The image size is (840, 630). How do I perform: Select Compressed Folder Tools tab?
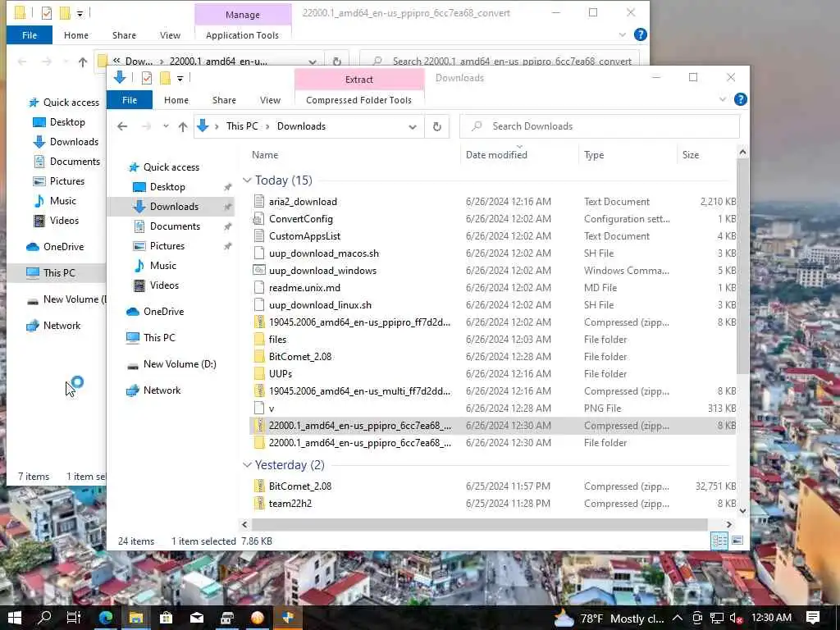358,100
